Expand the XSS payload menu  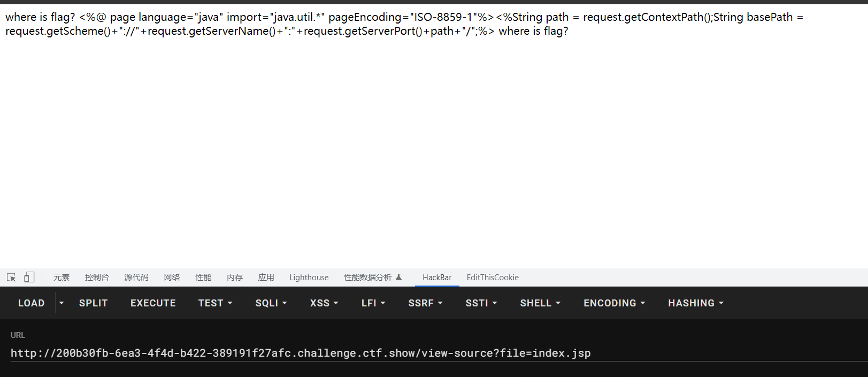coord(324,303)
